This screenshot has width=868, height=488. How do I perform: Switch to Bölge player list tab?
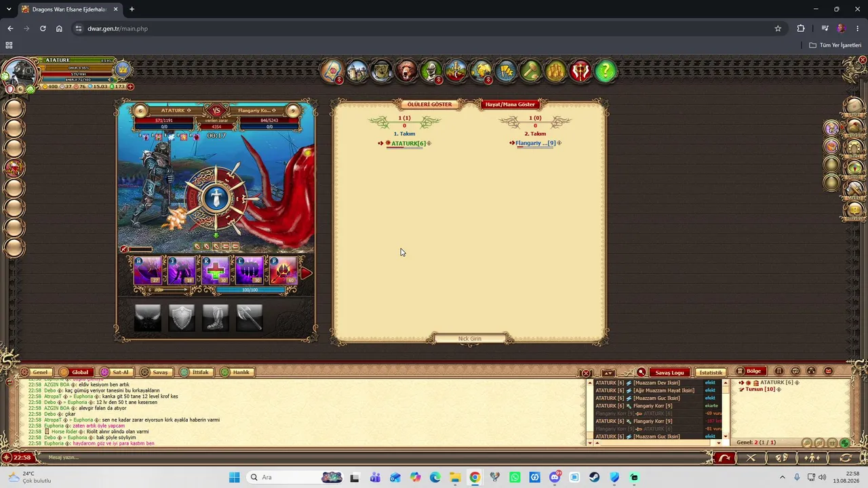(x=751, y=371)
